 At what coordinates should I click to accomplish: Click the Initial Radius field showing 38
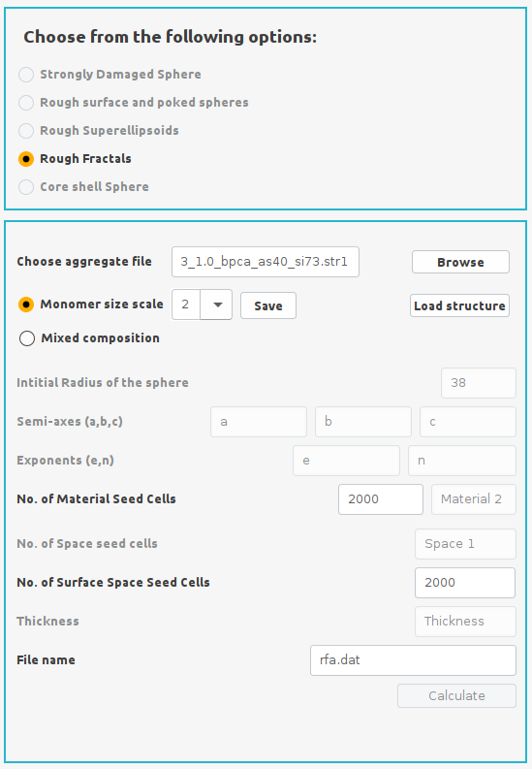tap(479, 383)
